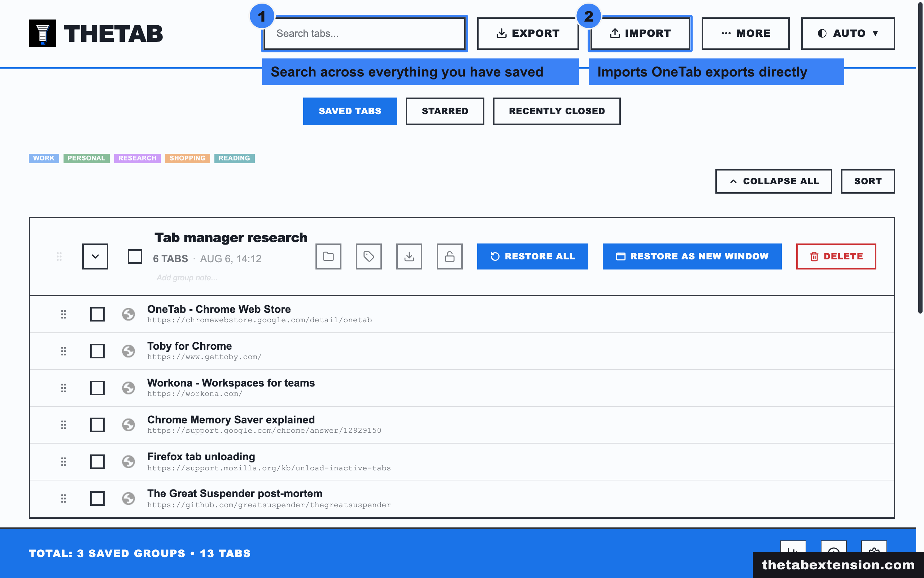Open the OneTab - Chrome Web Store link
Image resolution: width=924 pixels, height=578 pixels.
pyautogui.click(x=219, y=309)
